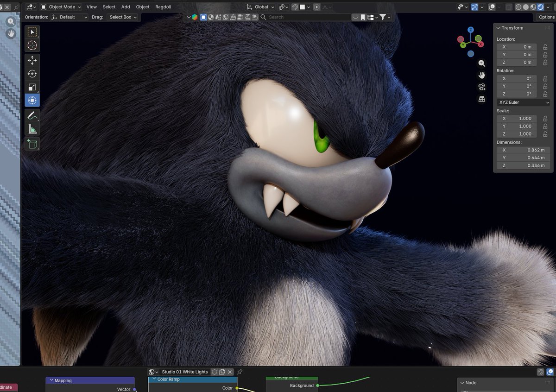Viewport: 556px width, 392px height.
Task: Collapse the Transform panel
Action: click(x=499, y=28)
